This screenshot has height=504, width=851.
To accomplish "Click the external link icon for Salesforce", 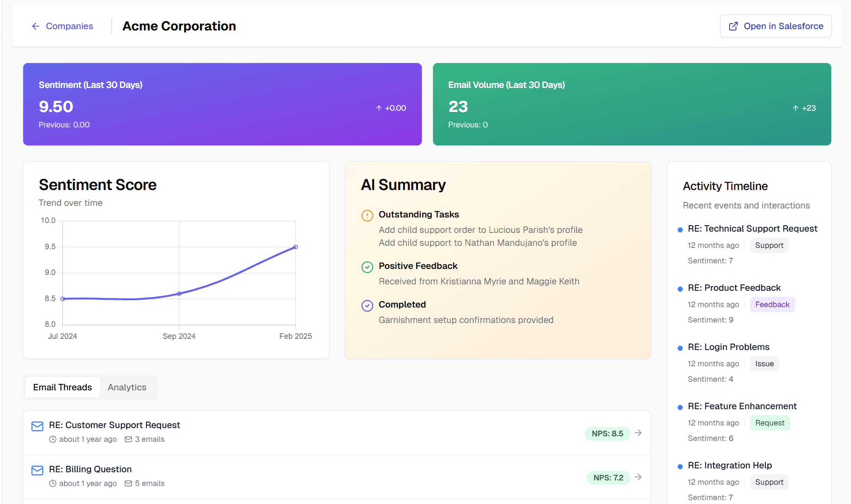I will tap(733, 26).
